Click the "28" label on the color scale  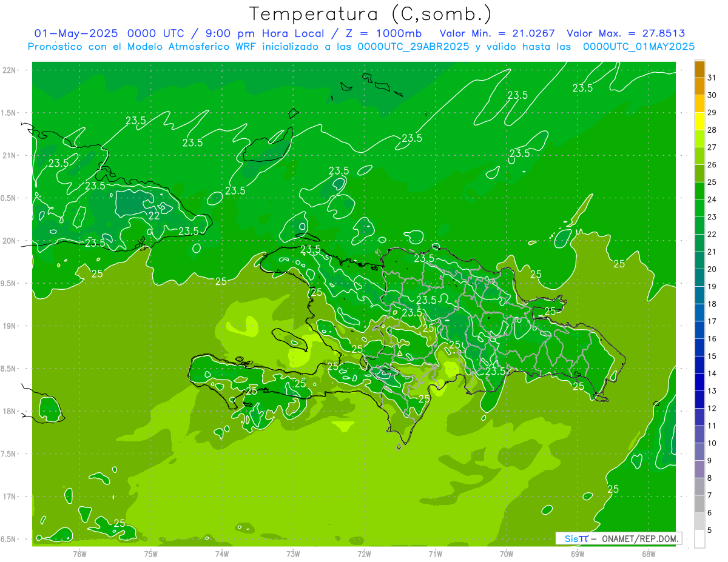[x=712, y=130]
